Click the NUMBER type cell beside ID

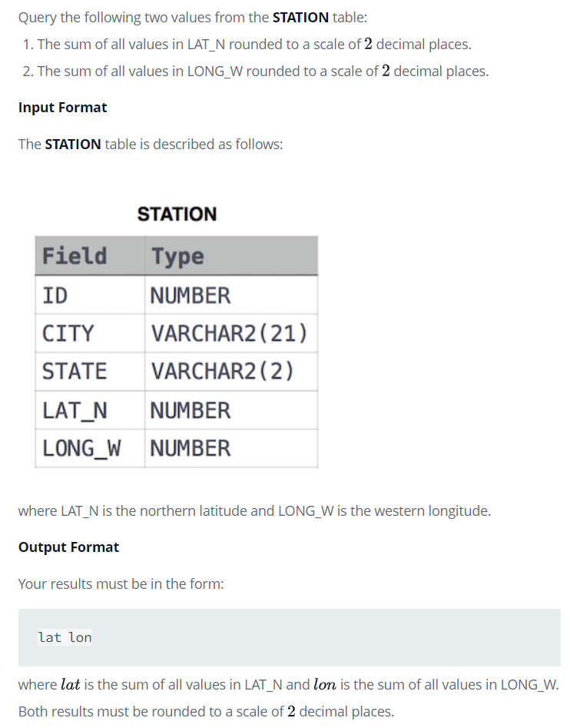[x=231, y=295]
